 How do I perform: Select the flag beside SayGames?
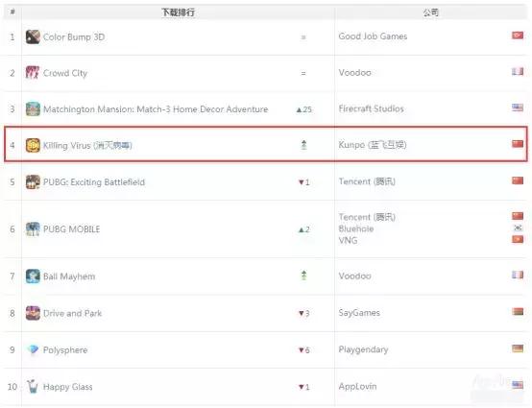click(518, 312)
